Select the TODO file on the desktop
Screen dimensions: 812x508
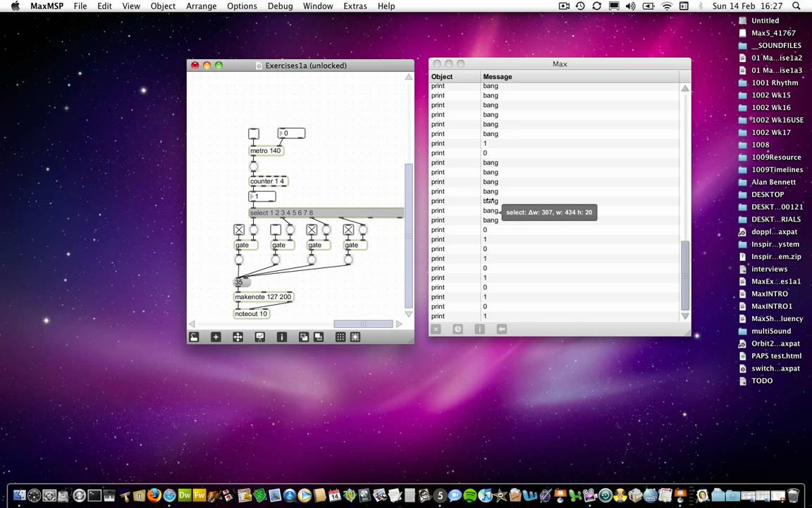[762, 381]
